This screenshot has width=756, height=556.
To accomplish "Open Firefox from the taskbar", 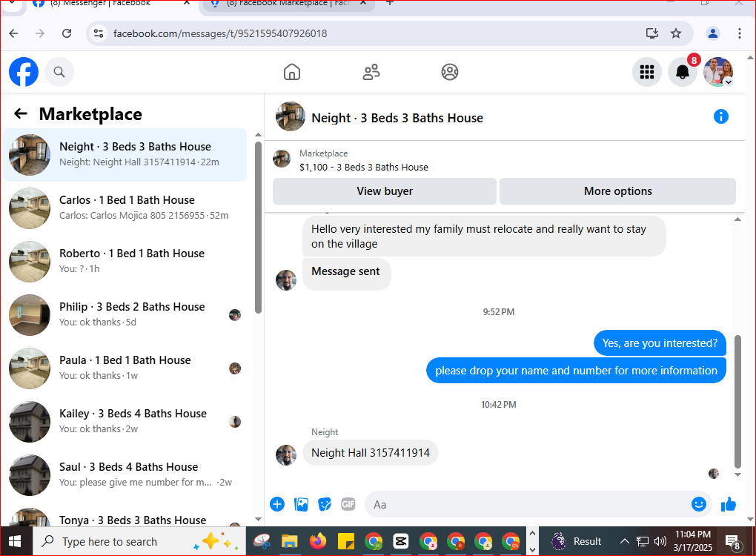I will click(317, 541).
